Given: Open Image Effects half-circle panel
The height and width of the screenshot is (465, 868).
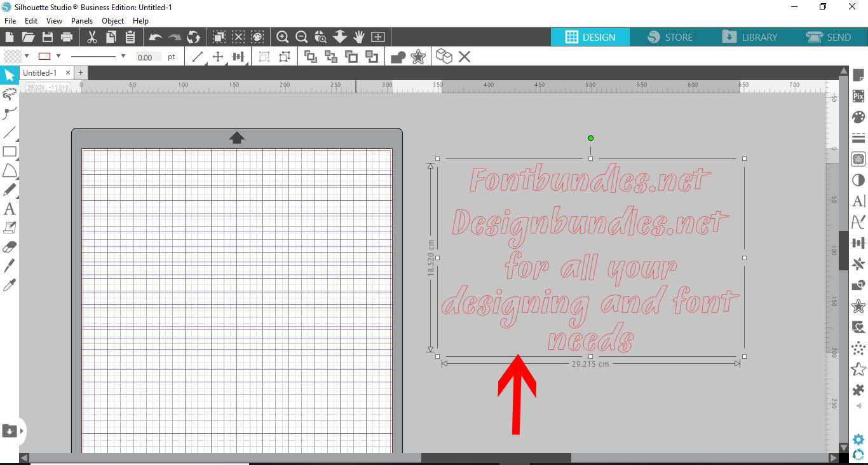Looking at the screenshot, I should 858,180.
